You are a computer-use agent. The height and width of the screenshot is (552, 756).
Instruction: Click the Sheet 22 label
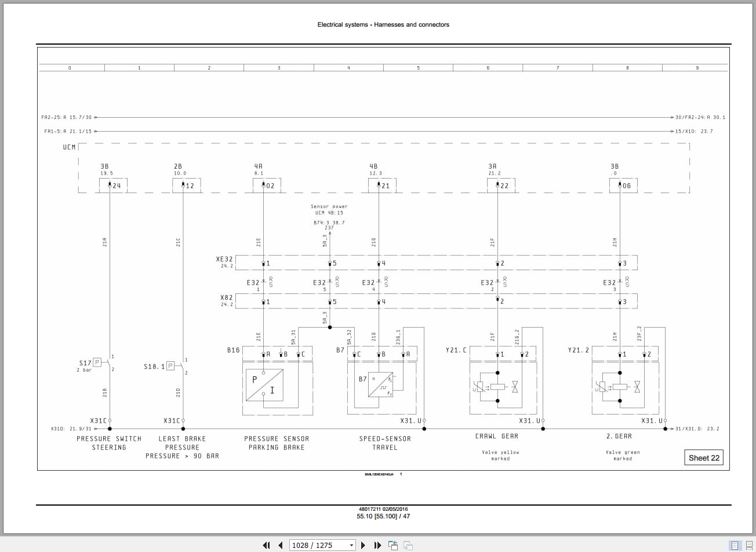(x=704, y=457)
